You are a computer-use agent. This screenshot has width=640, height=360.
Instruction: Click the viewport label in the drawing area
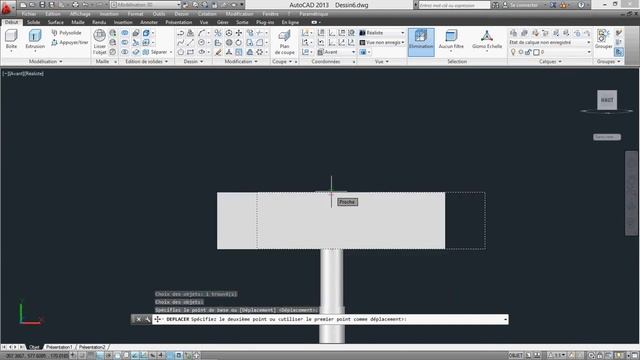point(23,74)
